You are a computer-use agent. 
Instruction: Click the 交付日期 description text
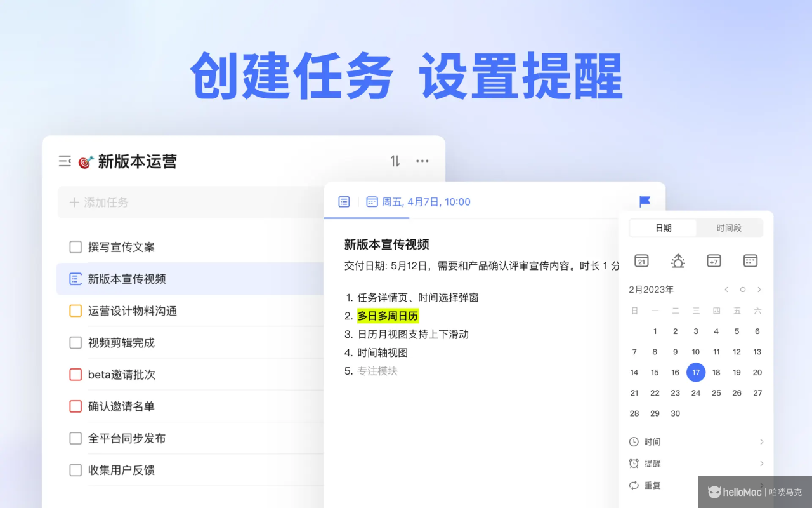481,266
